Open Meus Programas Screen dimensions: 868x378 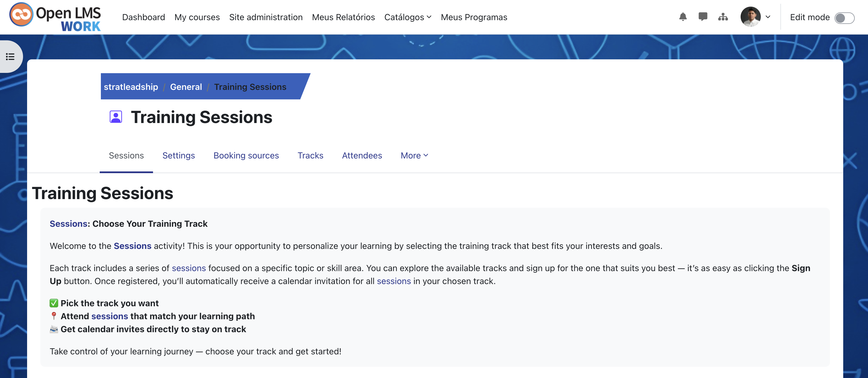tap(474, 17)
